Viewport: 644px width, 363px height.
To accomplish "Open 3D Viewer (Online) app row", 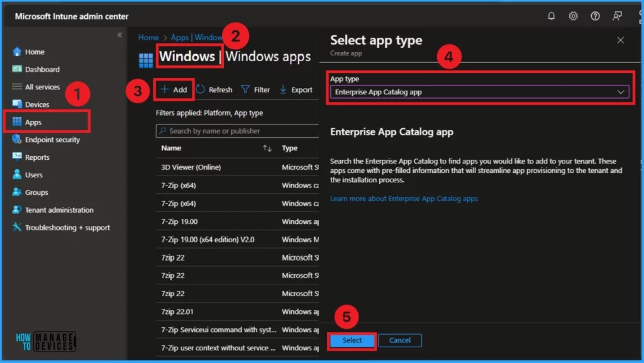I will [x=237, y=167].
